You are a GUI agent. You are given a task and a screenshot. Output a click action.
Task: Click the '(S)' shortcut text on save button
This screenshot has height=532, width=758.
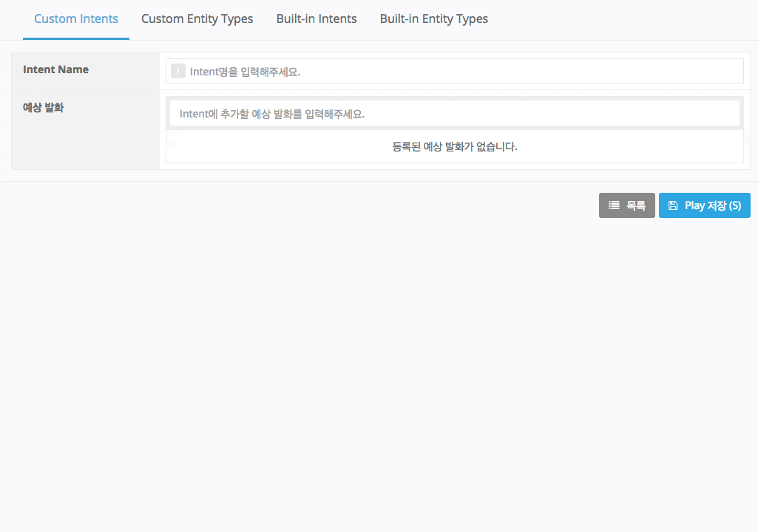click(x=734, y=205)
